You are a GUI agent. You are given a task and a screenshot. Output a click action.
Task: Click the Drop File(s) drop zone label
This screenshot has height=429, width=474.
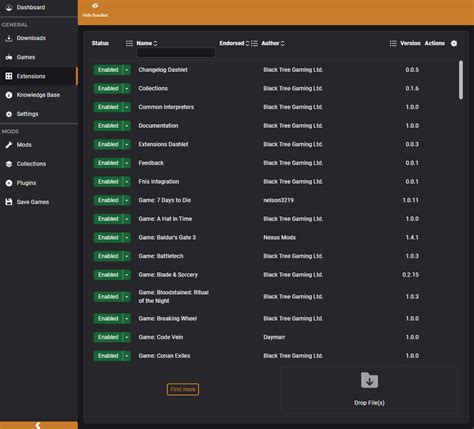[369, 403]
